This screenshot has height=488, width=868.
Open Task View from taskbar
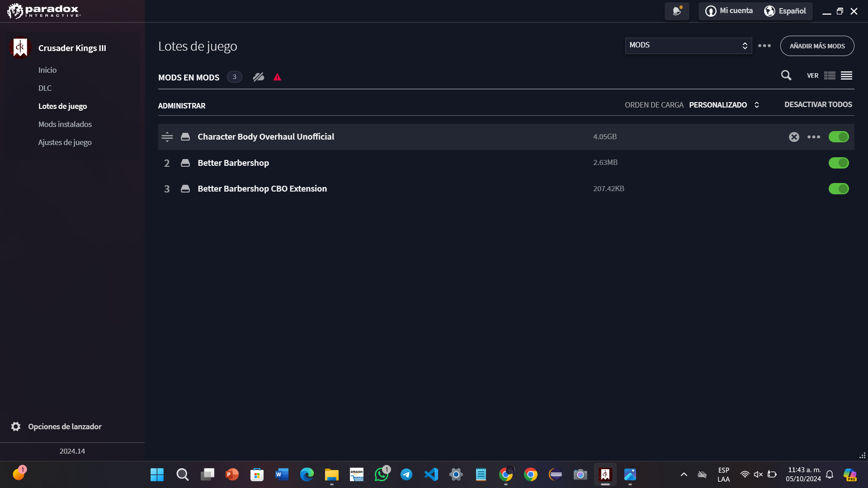point(208,474)
